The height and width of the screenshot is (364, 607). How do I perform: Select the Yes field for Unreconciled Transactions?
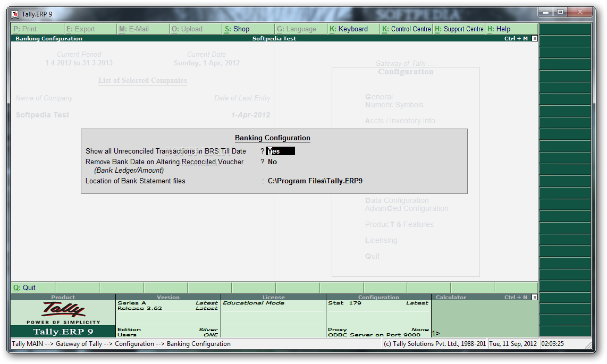280,151
